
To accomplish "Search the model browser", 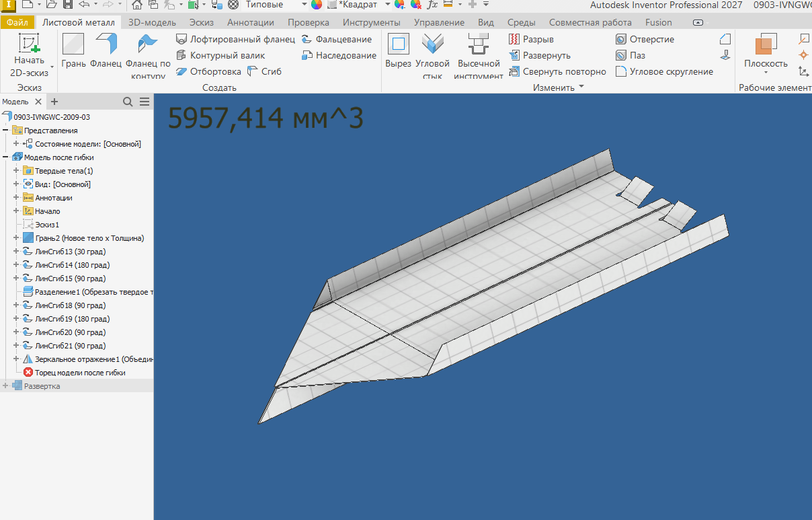I will tap(128, 102).
